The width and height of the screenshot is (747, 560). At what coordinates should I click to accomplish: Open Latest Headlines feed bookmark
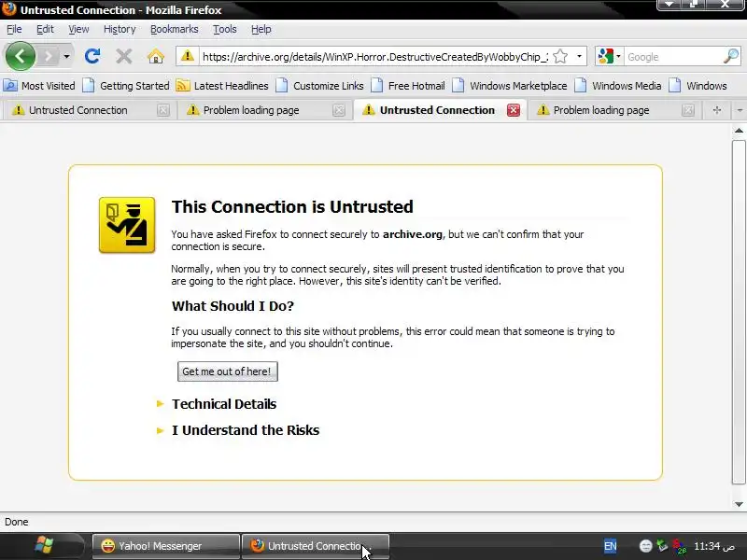[x=222, y=86]
